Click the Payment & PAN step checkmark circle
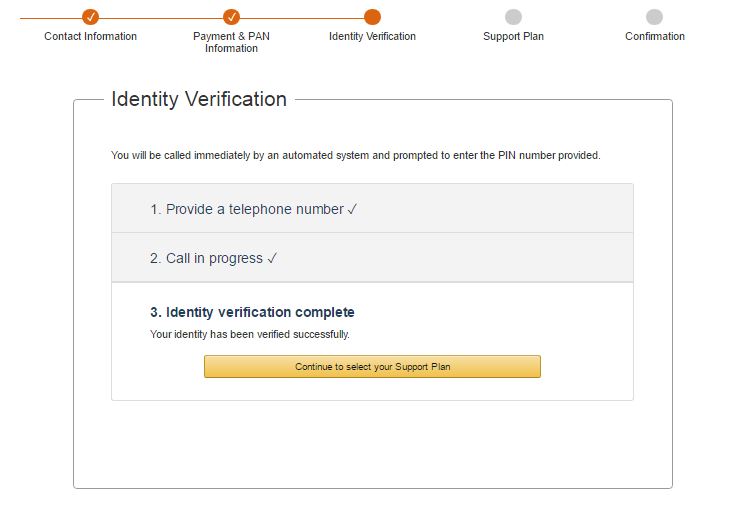 [231, 17]
